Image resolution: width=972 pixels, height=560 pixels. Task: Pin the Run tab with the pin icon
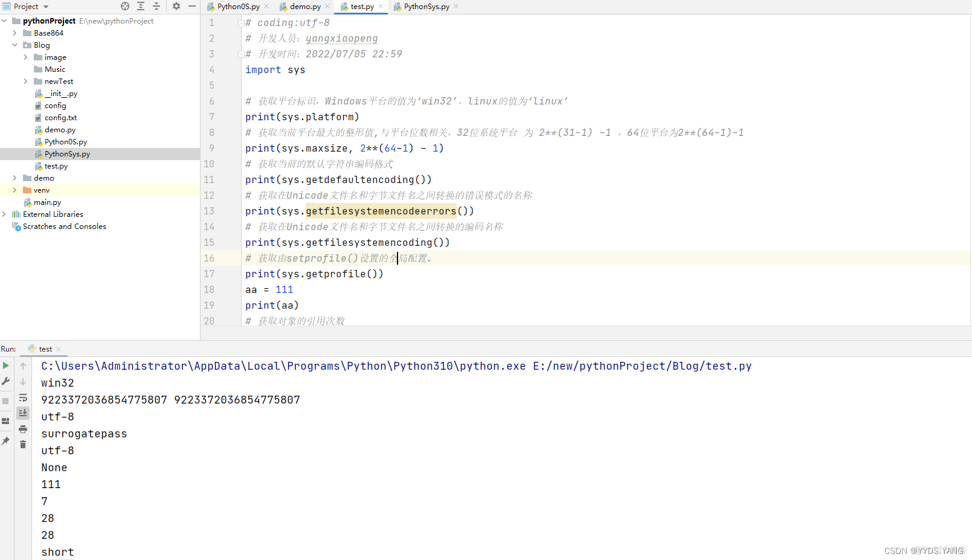click(6, 441)
